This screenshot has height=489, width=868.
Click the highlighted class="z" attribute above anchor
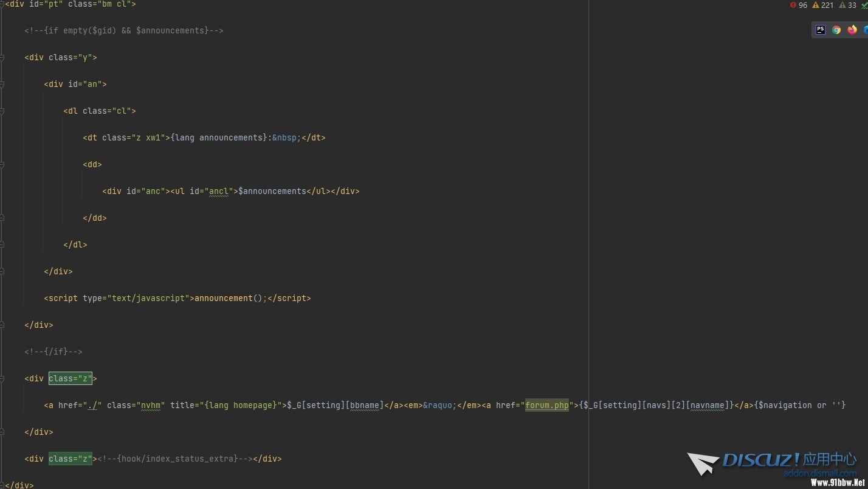pos(71,378)
